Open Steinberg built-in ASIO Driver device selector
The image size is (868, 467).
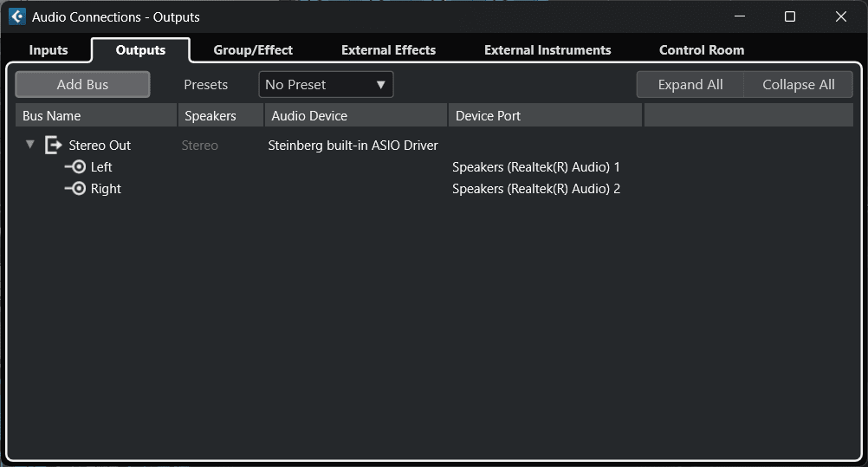click(353, 146)
